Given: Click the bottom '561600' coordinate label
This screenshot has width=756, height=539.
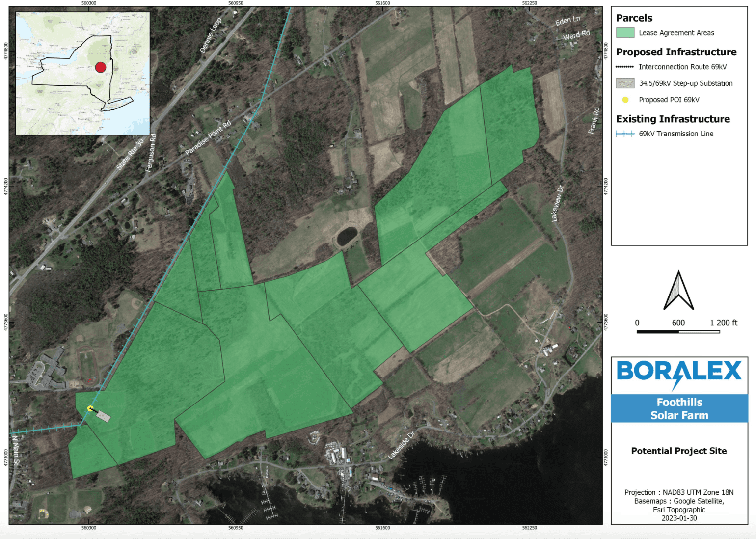Looking at the screenshot, I should pos(382,528).
